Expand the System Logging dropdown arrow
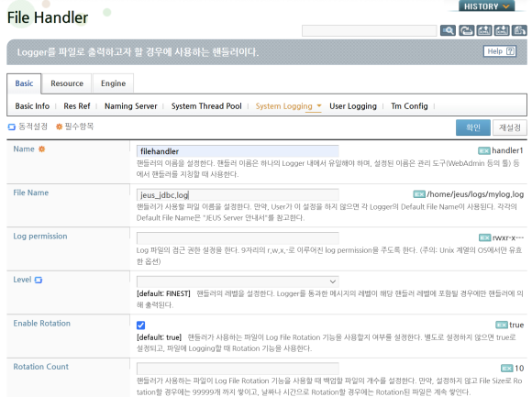 click(x=319, y=105)
